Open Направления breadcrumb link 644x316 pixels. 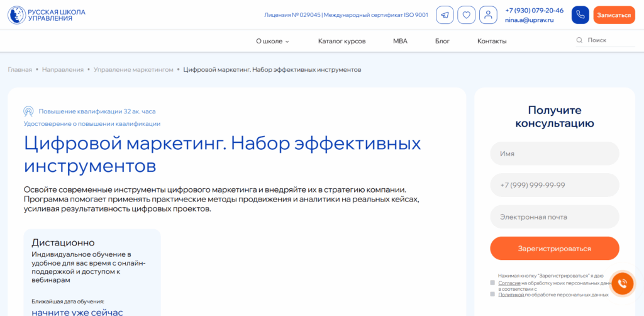coord(63,70)
